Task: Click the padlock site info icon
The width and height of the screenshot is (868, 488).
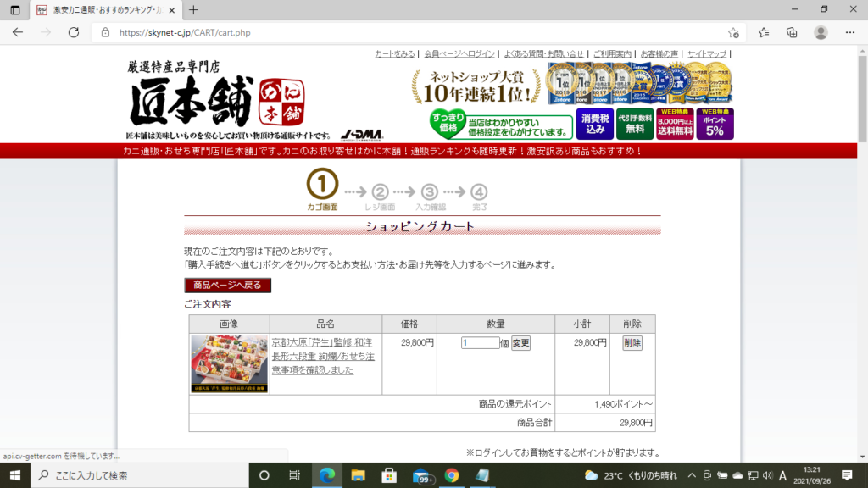Action: [x=105, y=33]
